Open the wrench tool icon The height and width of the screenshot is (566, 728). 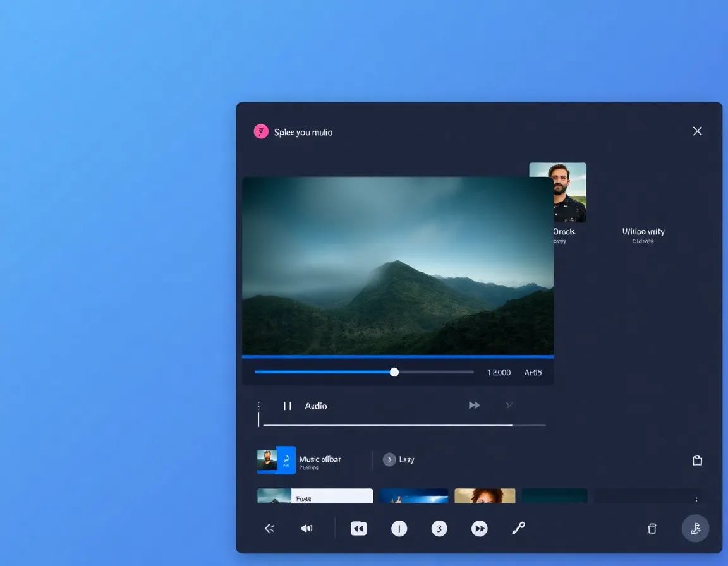pos(518,529)
